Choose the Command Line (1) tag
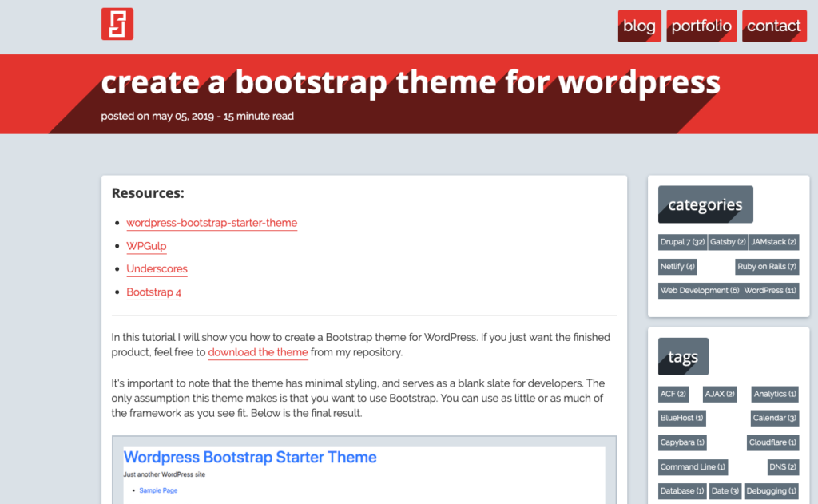 pos(693,467)
